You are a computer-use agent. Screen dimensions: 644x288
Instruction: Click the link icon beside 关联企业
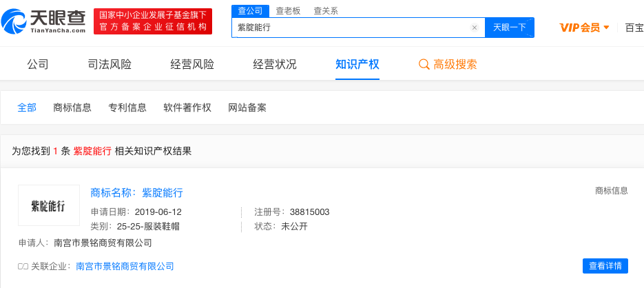click(23, 267)
